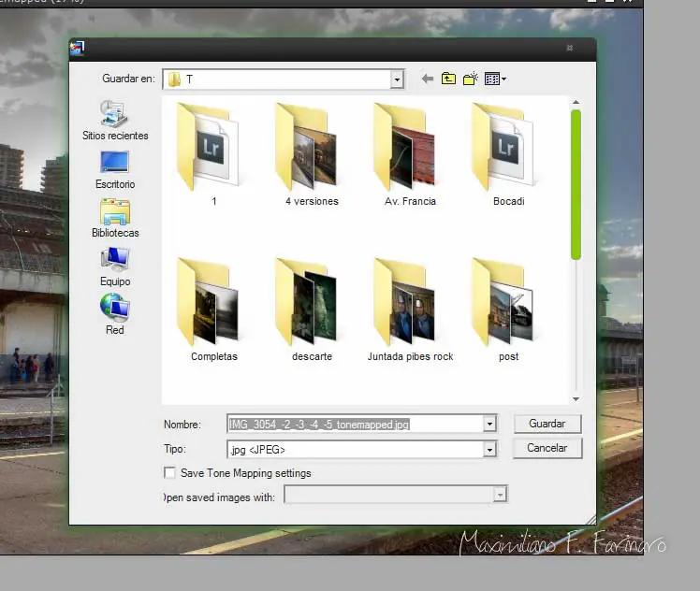Open the Sitios recientes shortcut
This screenshot has width=700, height=591.
(x=115, y=120)
